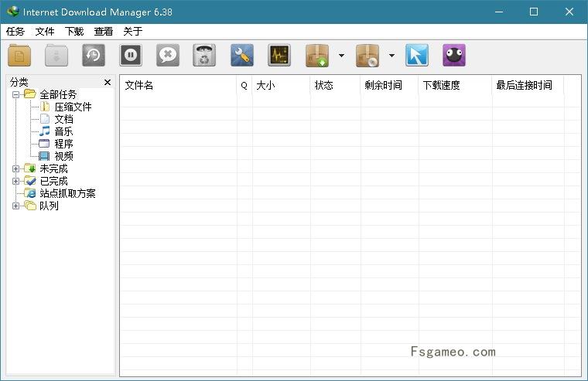Select 站点抓取方案 item

(x=67, y=193)
